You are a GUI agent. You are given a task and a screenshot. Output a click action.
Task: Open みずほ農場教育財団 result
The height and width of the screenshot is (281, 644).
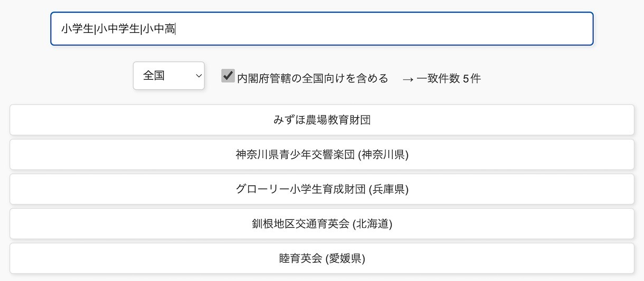coord(322,120)
